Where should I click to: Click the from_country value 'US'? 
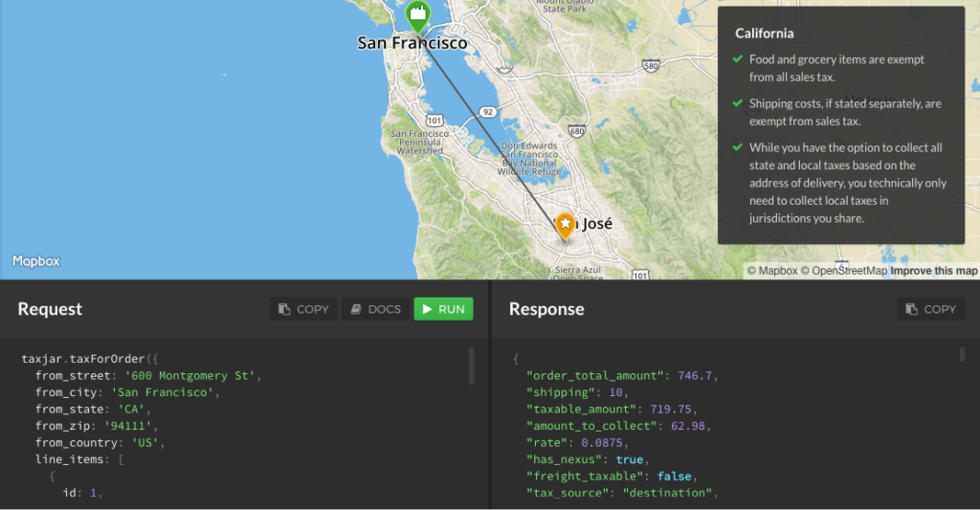click(145, 442)
